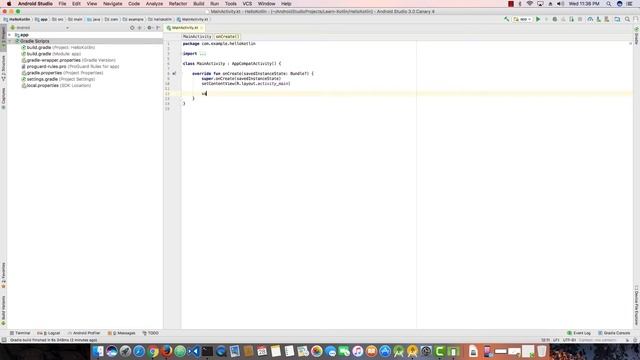Open the Captures side tool window tab

pyautogui.click(x=3, y=98)
